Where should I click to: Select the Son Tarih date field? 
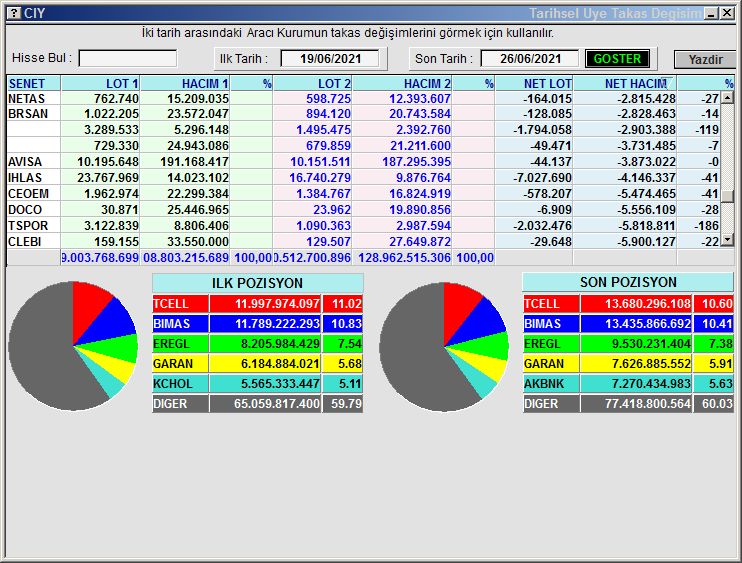coord(529,59)
